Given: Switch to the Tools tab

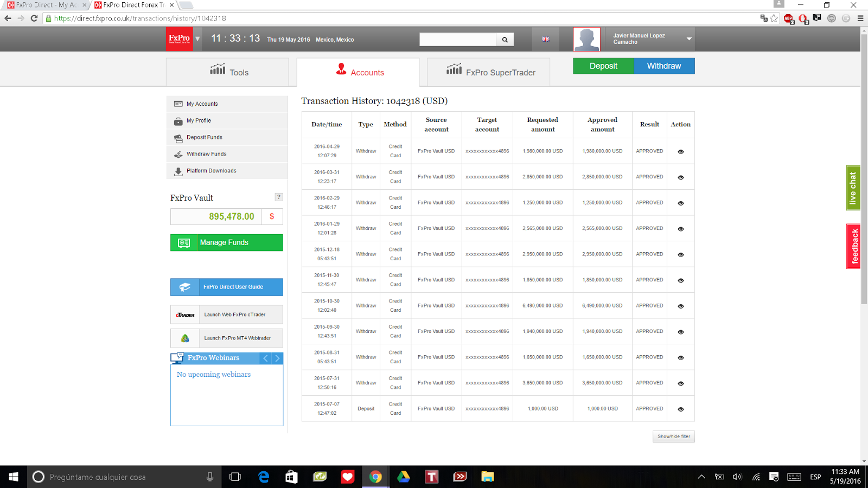Looking at the screenshot, I should click(227, 72).
